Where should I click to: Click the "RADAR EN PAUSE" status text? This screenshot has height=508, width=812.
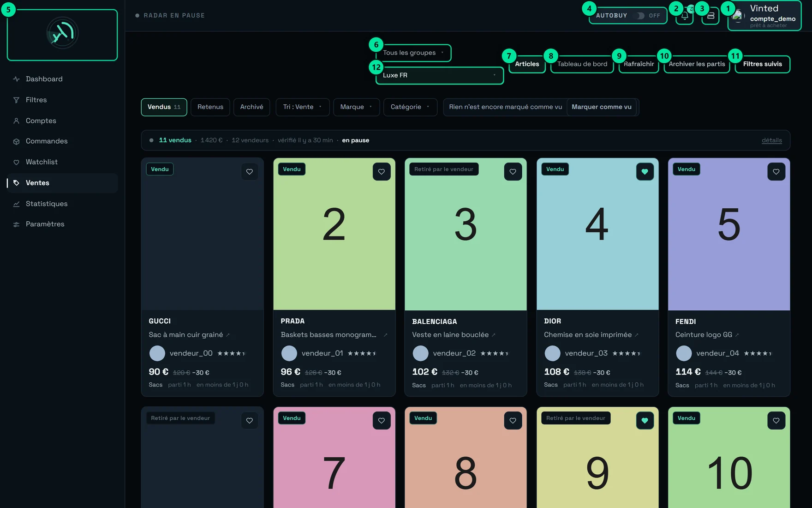tap(174, 16)
